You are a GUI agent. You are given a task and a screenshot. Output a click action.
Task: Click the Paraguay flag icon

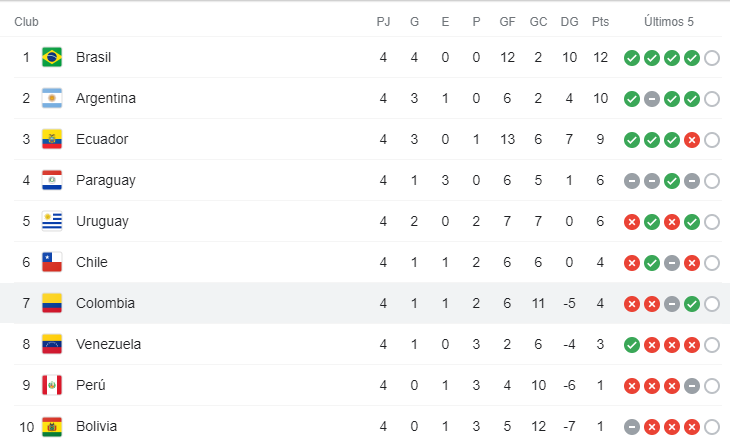(52, 180)
